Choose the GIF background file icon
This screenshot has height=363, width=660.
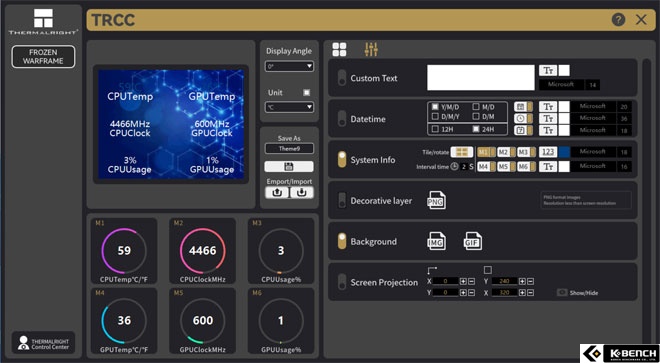(x=473, y=241)
